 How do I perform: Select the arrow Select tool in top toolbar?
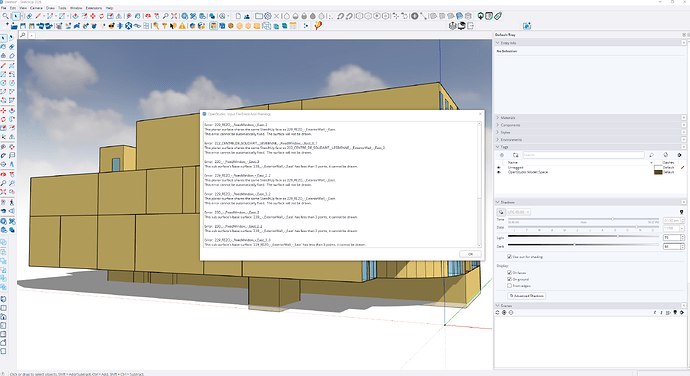pos(16,16)
